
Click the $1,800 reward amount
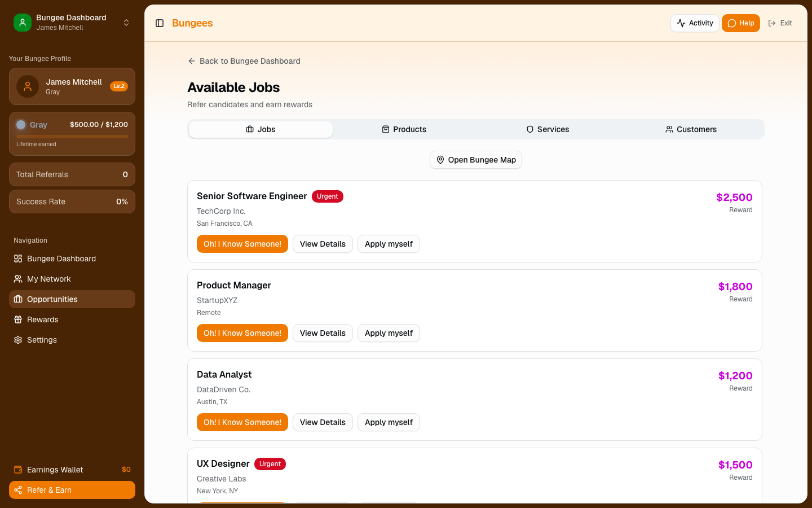[735, 286]
